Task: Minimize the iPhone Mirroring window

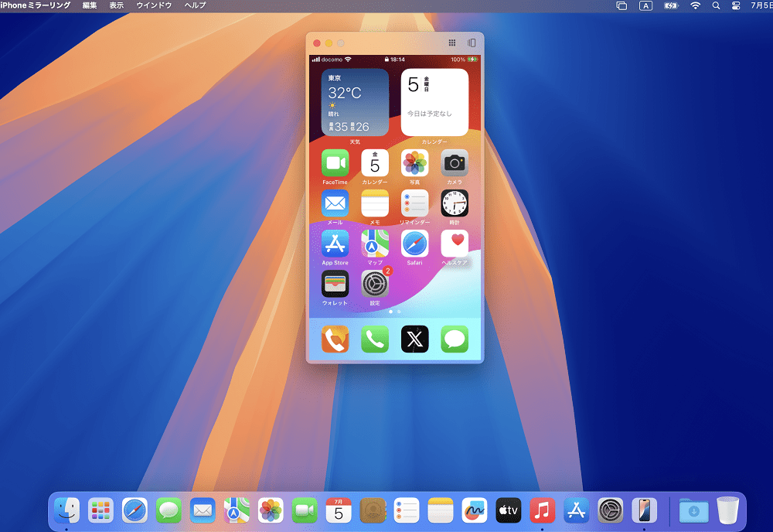Action: tap(329, 43)
